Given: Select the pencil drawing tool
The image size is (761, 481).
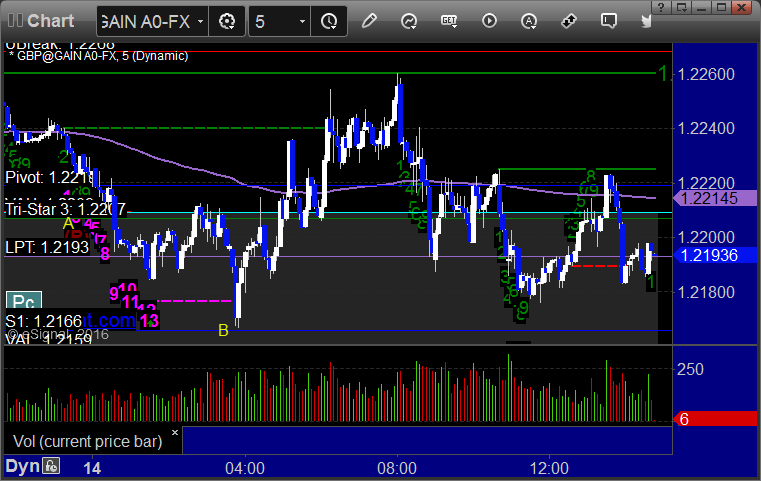Looking at the screenshot, I should tap(369, 21).
